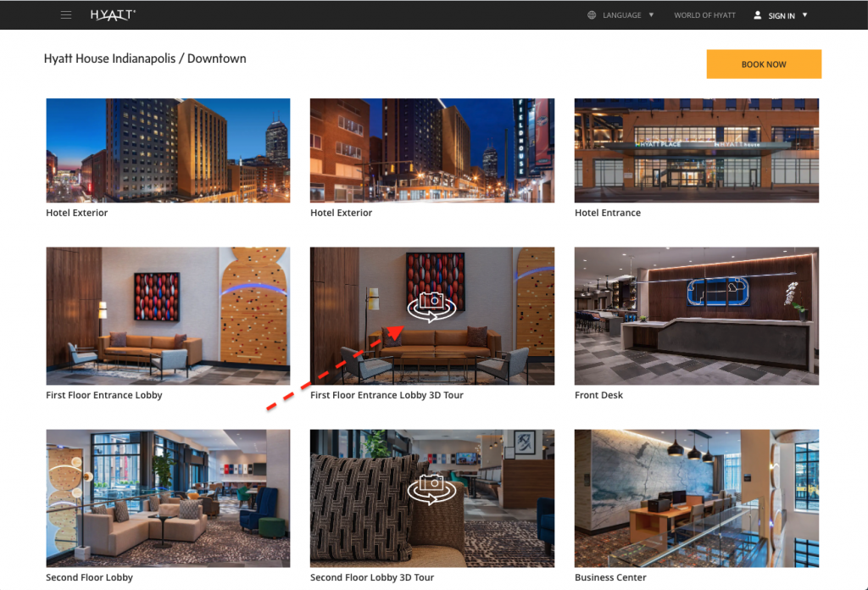
Task: Open World of Hyatt link
Action: (704, 15)
